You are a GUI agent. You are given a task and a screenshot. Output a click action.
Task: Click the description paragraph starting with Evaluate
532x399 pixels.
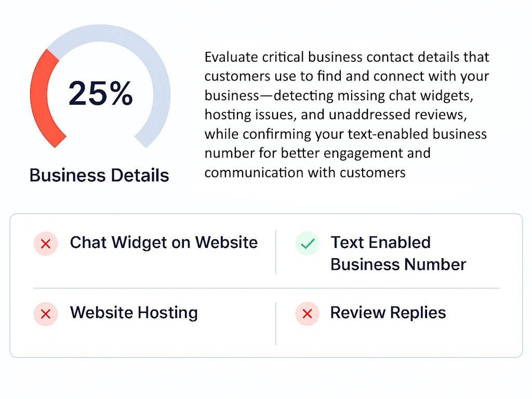coord(347,114)
